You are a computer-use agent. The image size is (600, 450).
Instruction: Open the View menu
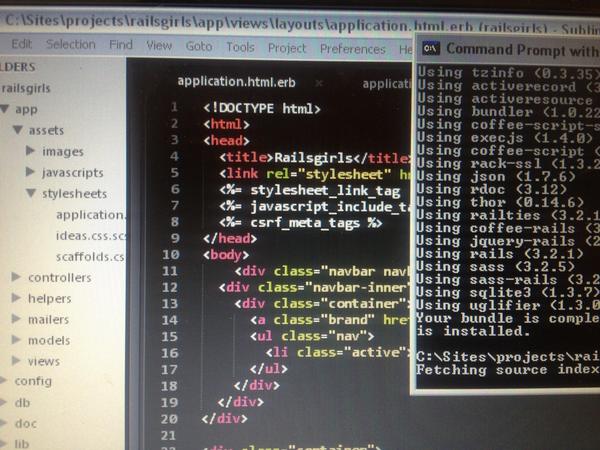(x=159, y=46)
